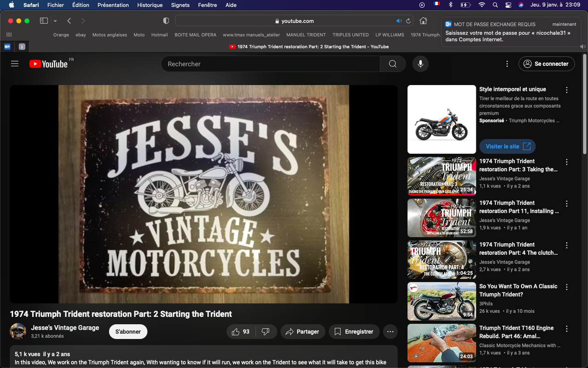Select the 1974 Triumph Trident YouTube tab

309,46
